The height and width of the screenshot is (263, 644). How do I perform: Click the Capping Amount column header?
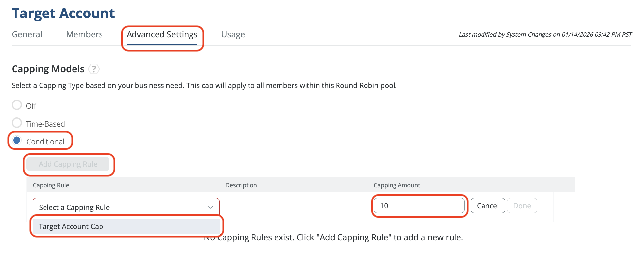397,185
